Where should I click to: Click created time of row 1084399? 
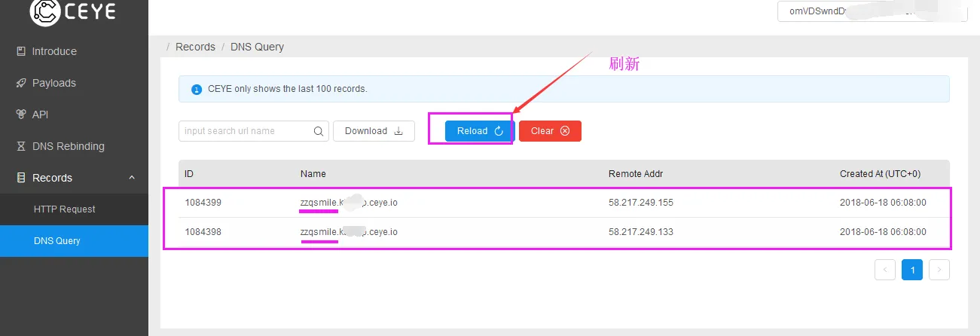click(884, 203)
